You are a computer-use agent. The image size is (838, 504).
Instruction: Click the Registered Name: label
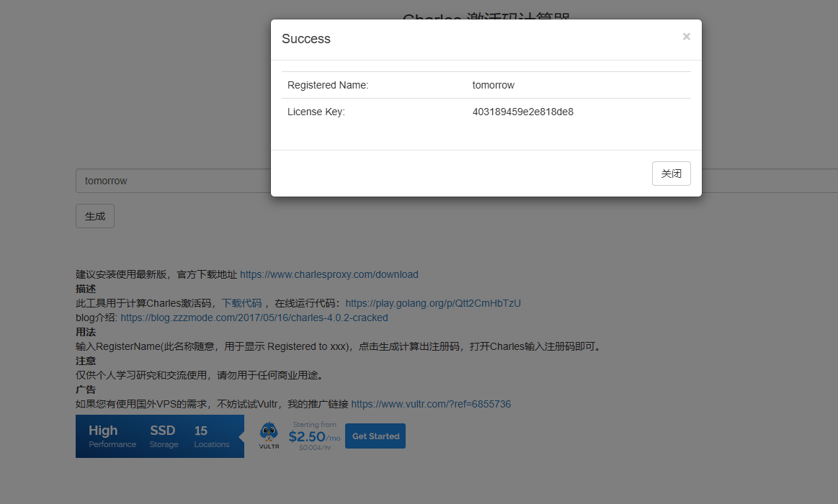[328, 85]
